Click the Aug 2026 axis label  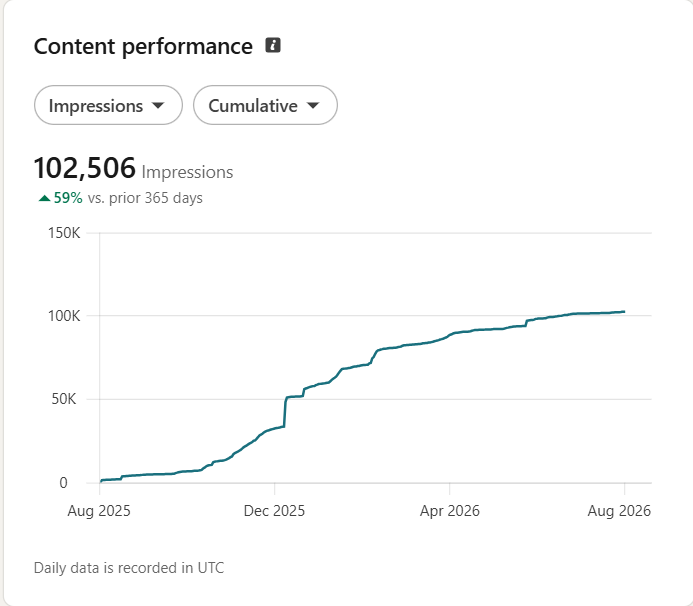click(x=619, y=511)
